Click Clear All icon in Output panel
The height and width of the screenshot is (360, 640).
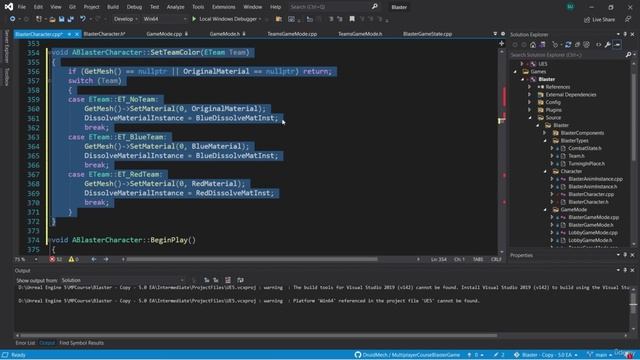228,280
